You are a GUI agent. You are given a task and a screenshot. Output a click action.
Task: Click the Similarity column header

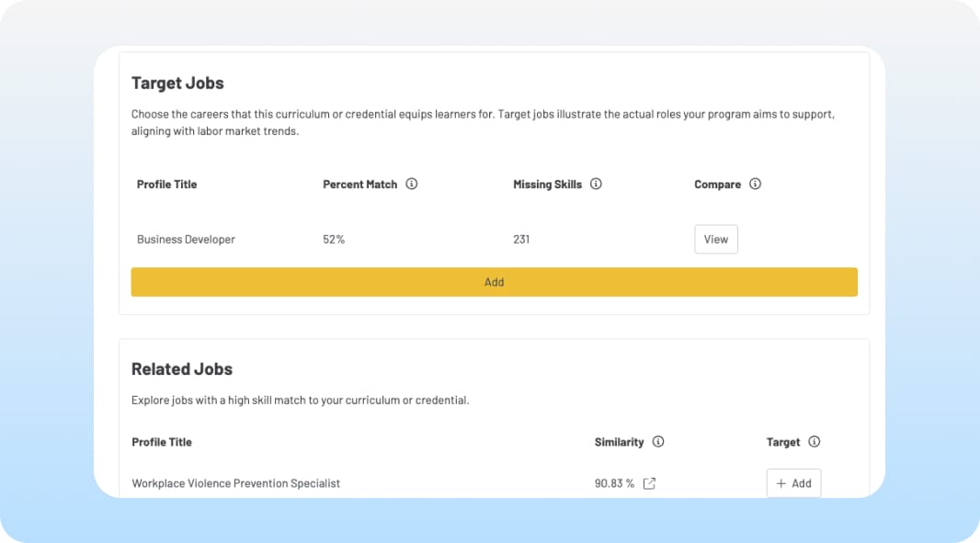coord(619,442)
